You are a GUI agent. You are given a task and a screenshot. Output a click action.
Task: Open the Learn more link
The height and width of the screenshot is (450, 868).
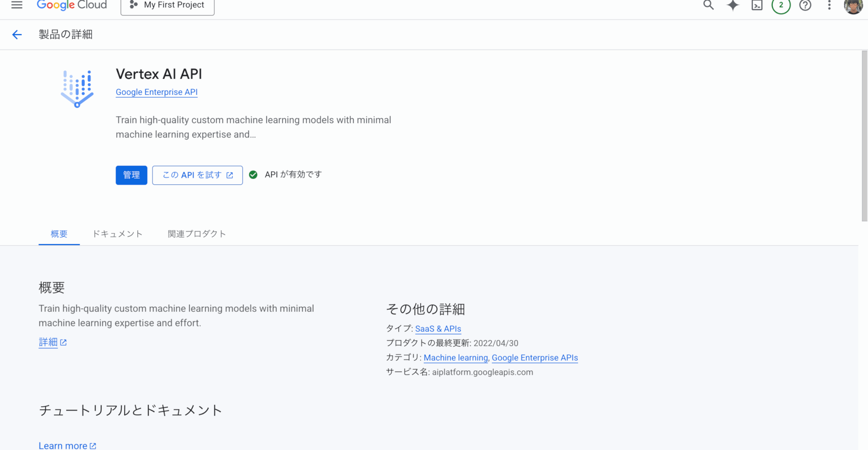pyautogui.click(x=67, y=445)
